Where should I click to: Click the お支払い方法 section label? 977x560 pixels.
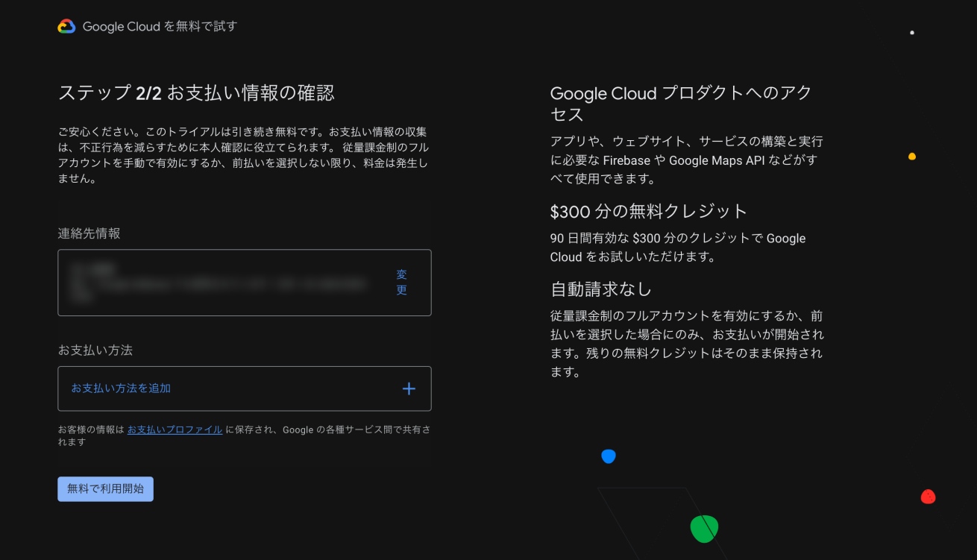[x=95, y=350]
